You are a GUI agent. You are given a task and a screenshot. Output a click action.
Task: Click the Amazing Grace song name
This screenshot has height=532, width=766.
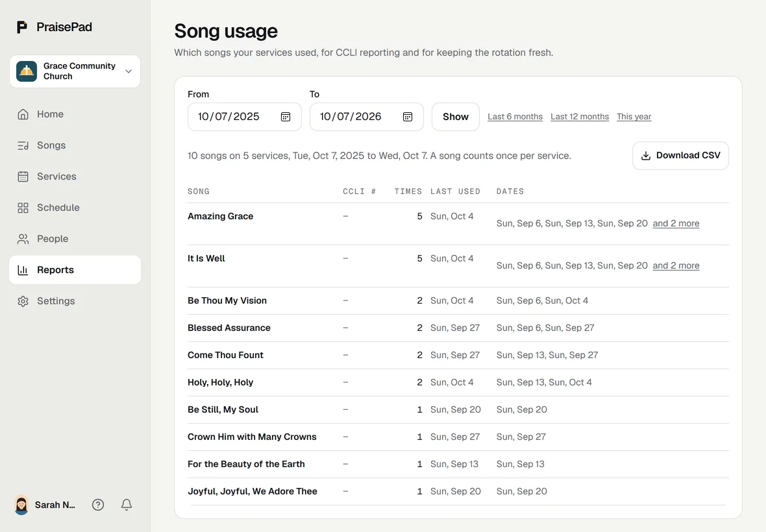click(220, 216)
